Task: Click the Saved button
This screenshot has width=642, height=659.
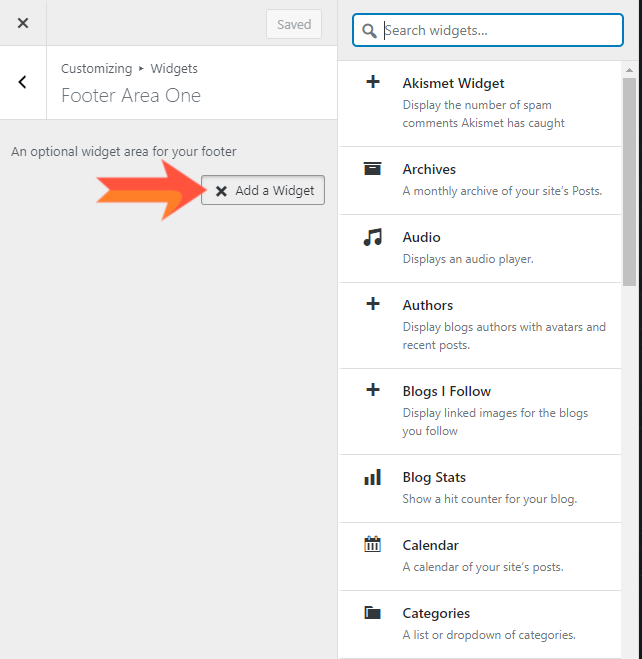Action: tap(294, 24)
